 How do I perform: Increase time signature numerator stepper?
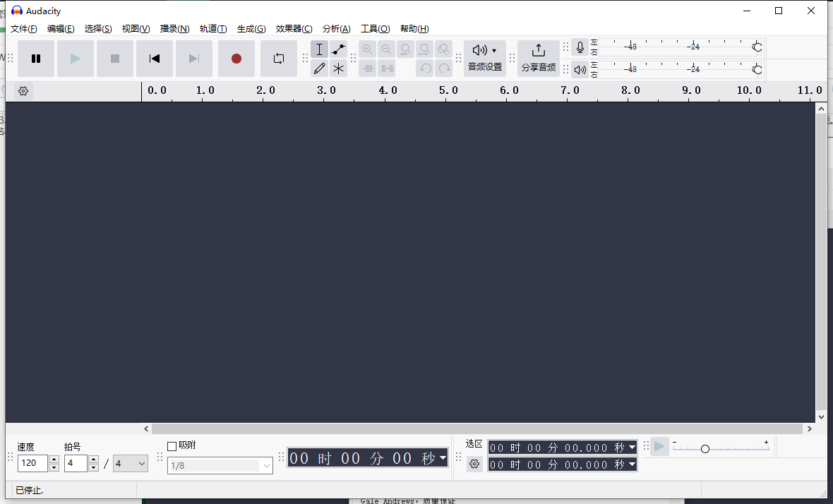[93, 459]
